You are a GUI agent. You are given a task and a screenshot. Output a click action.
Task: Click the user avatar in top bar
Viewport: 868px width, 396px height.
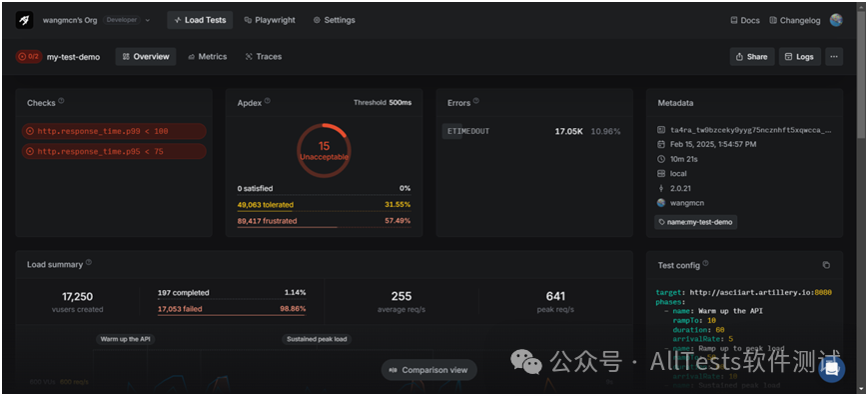[836, 20]
